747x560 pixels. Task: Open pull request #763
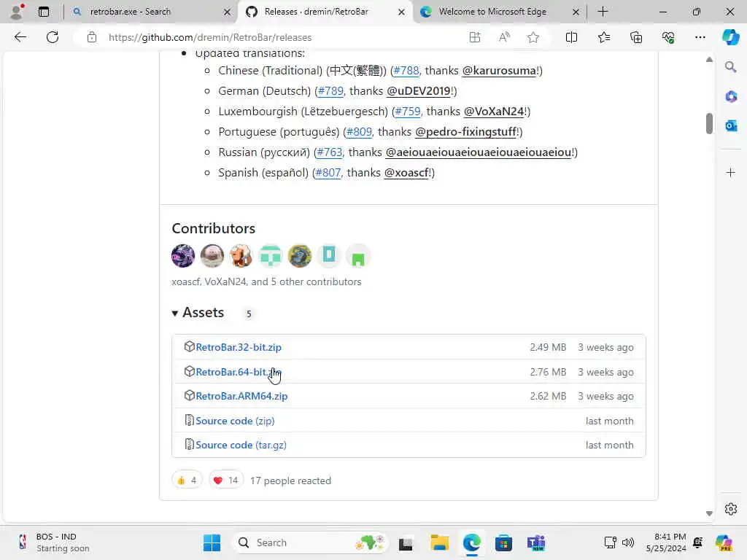pos(330,152)
